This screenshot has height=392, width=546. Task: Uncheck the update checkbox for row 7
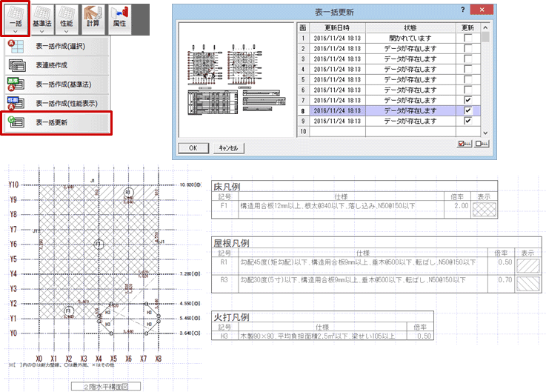click(467, 99)
